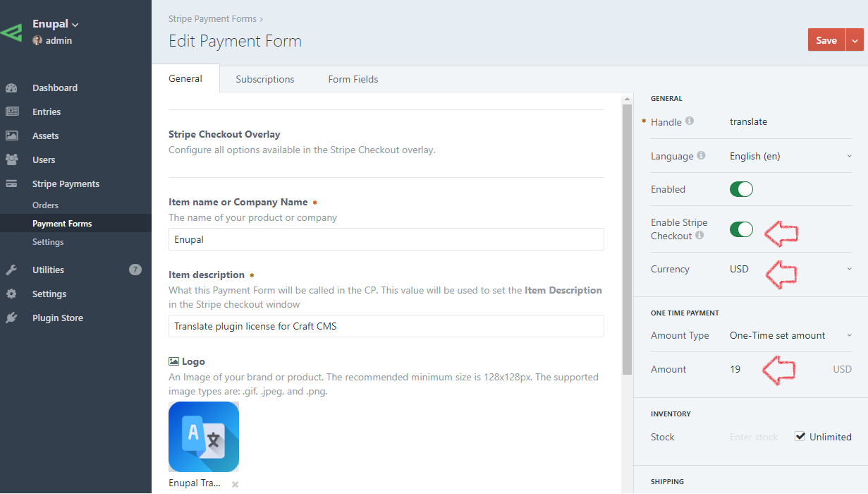Click the Enupal Translate logo thumbnail
Image resolution: width=868 pixels, height=494 pixels.
point(204,436)
